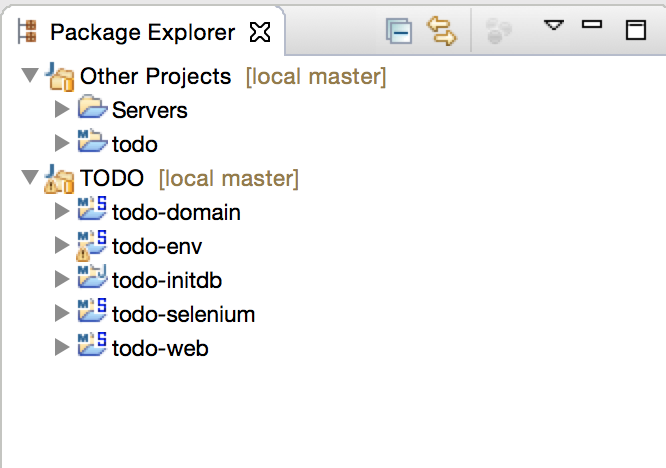Select the todo-initdb project label

167,280
